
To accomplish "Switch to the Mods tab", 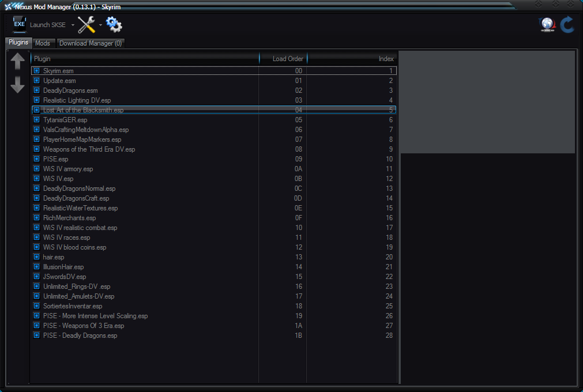I will pos(42,43).
